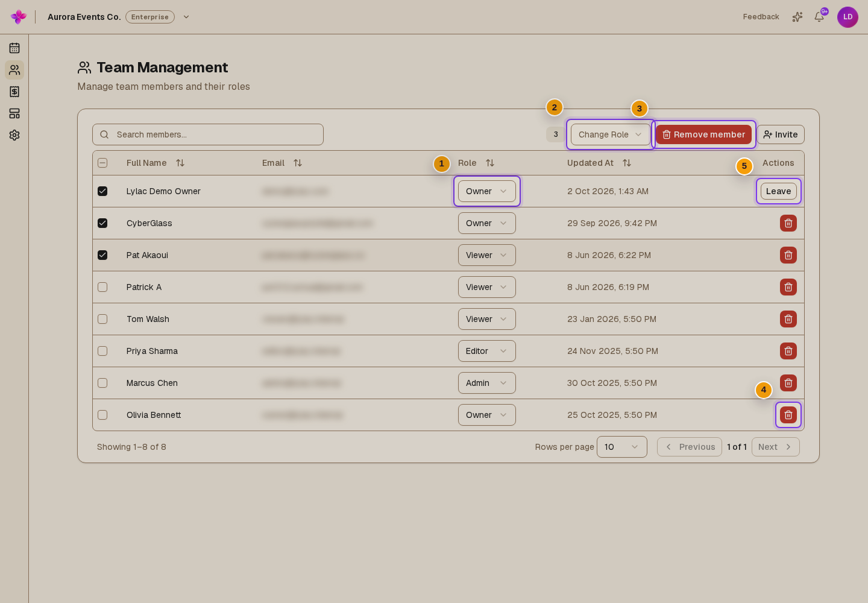
Task: Delete Priya Sharma with trash icon
Action: [788, 351]
